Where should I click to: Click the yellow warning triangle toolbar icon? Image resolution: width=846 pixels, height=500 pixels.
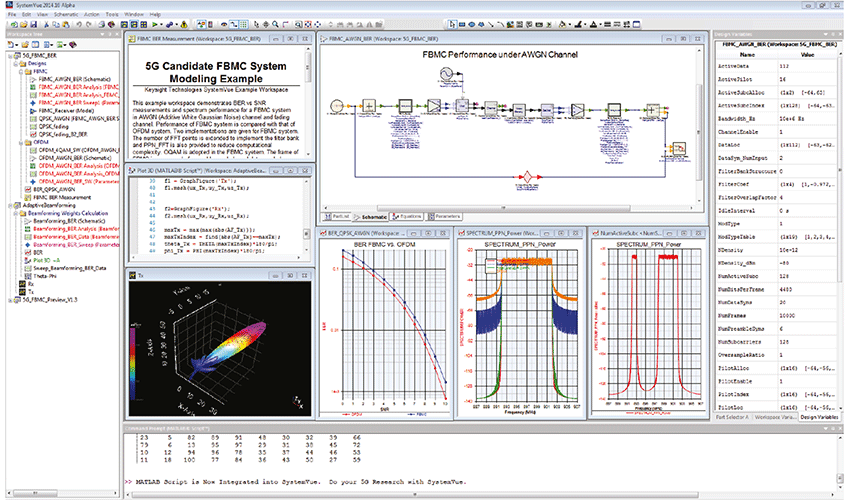tap(183, 24)
